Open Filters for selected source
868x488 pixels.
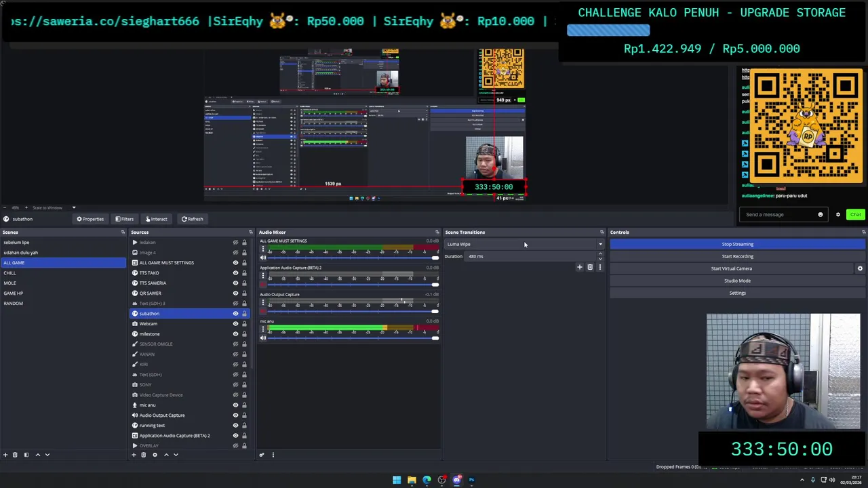125,219
